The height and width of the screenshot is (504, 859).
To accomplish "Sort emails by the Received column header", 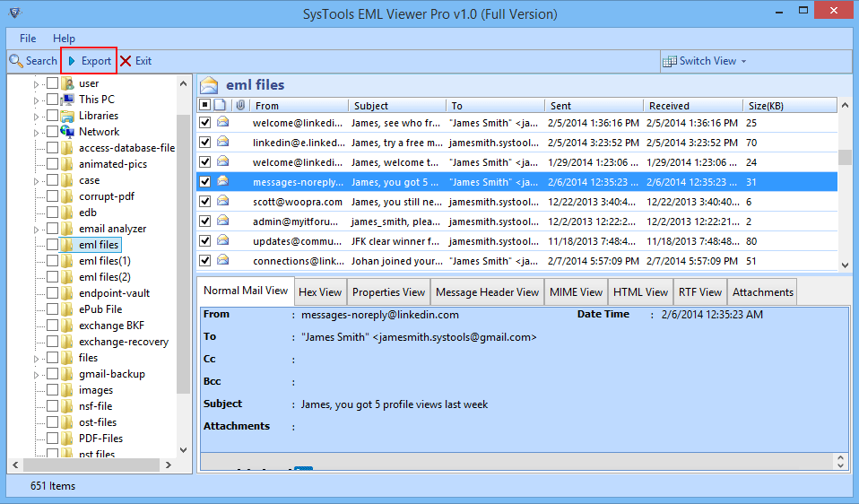I will tap(693, 106).
